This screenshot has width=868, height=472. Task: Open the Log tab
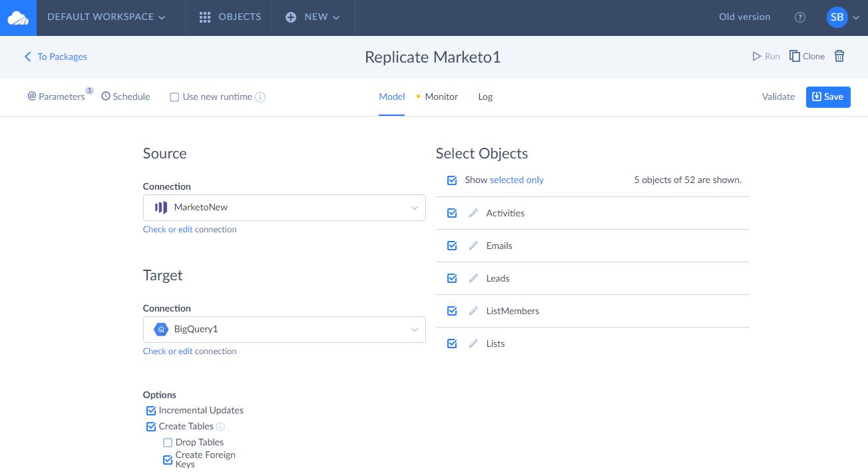point(485,97)
